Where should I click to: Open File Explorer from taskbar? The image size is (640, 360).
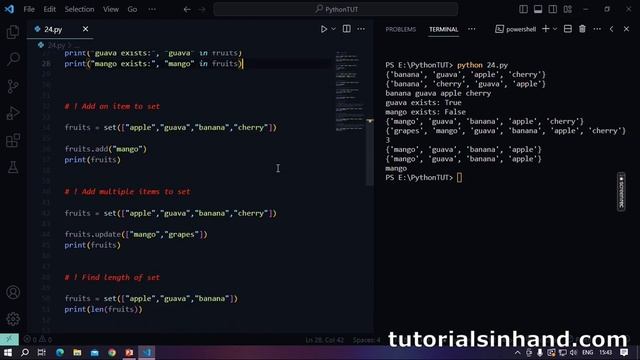click(x=77, y=352)
